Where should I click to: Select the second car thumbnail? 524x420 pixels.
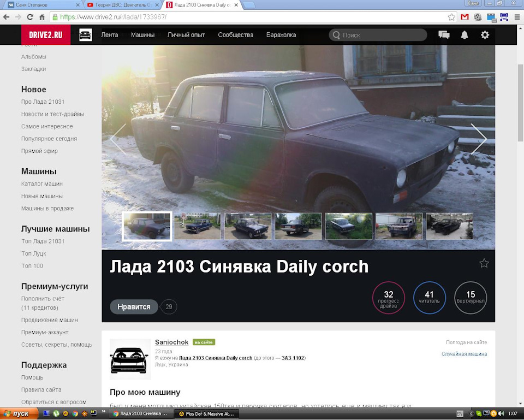(198, 227)
